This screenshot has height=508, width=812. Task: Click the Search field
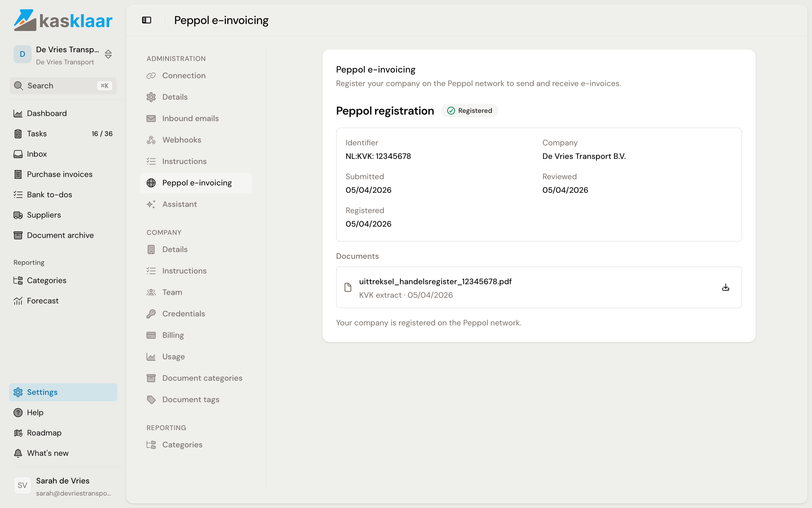[x=63, y=86]
